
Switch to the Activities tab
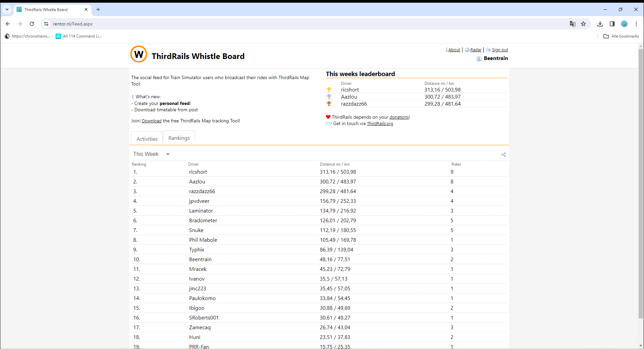pyautogui.click(x=147, y=139)
